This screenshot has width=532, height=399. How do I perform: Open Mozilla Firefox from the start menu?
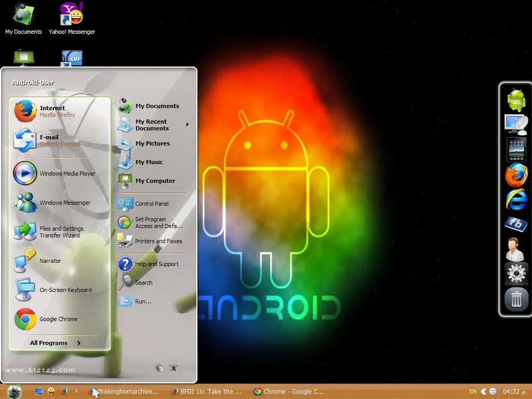tap(59, 111)
